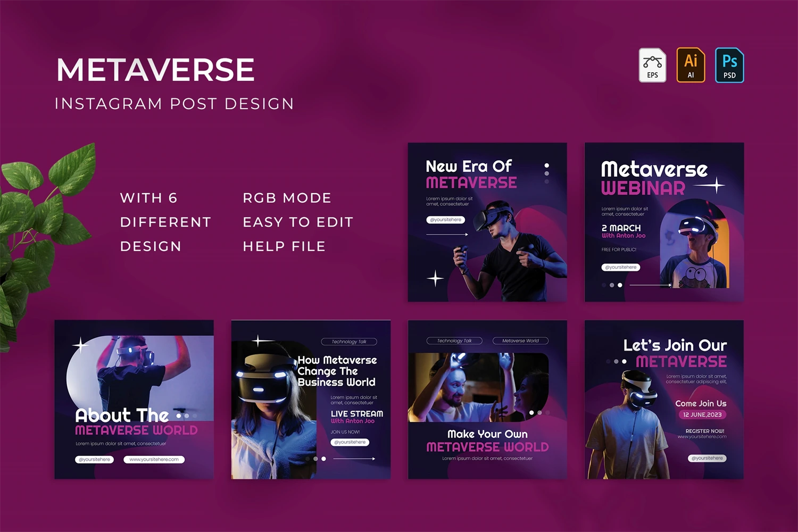Click the Technology Talk tag above How Metaverse headline
This screenshot has height=532, width=798.
coord(349,342)
